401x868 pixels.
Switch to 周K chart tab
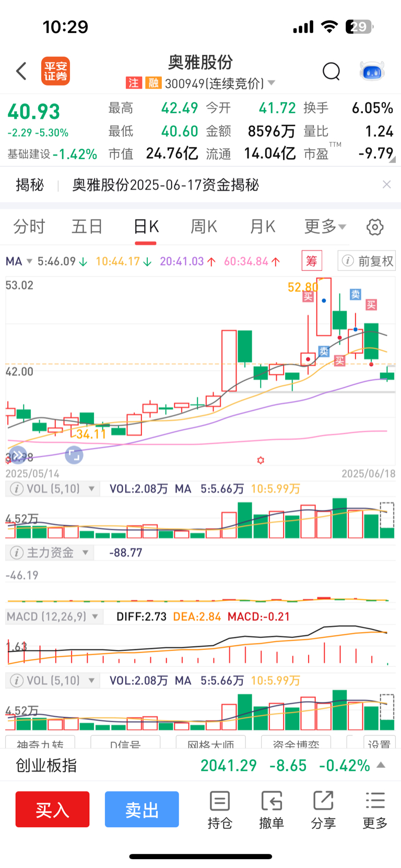(204, 227)
